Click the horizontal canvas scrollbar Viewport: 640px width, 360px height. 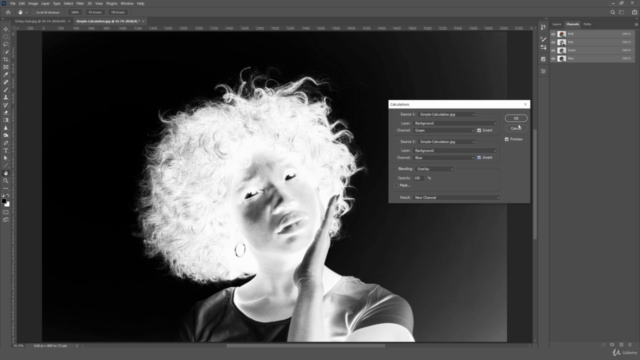305,346
